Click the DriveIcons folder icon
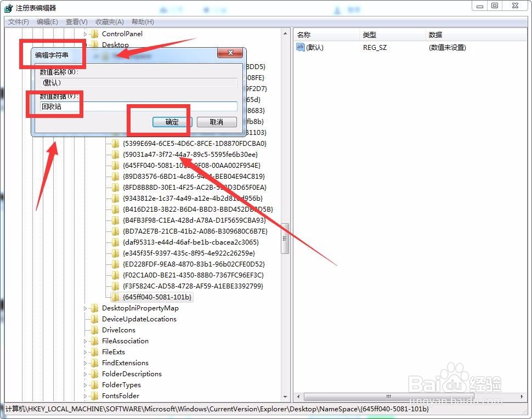Image resolution: width=532 pixels, height=419 pixels. tap(95, 330)
